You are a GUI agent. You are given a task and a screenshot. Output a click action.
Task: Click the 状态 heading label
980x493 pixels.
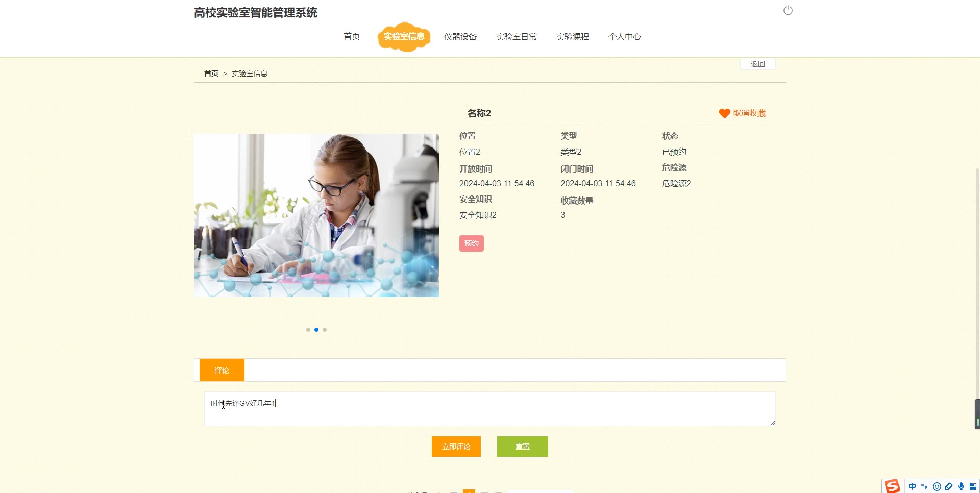click(x=670, y=136)
